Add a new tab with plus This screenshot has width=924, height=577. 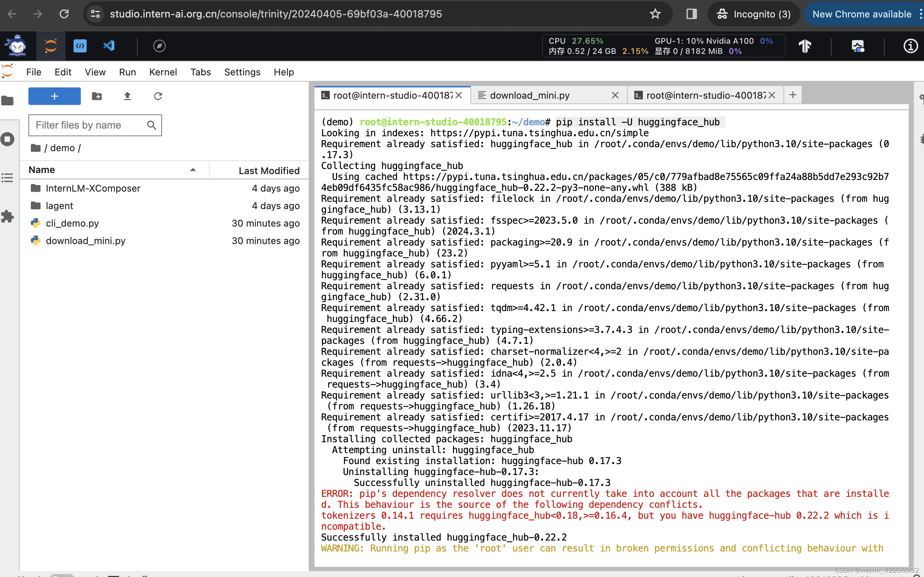coord(793,95)
